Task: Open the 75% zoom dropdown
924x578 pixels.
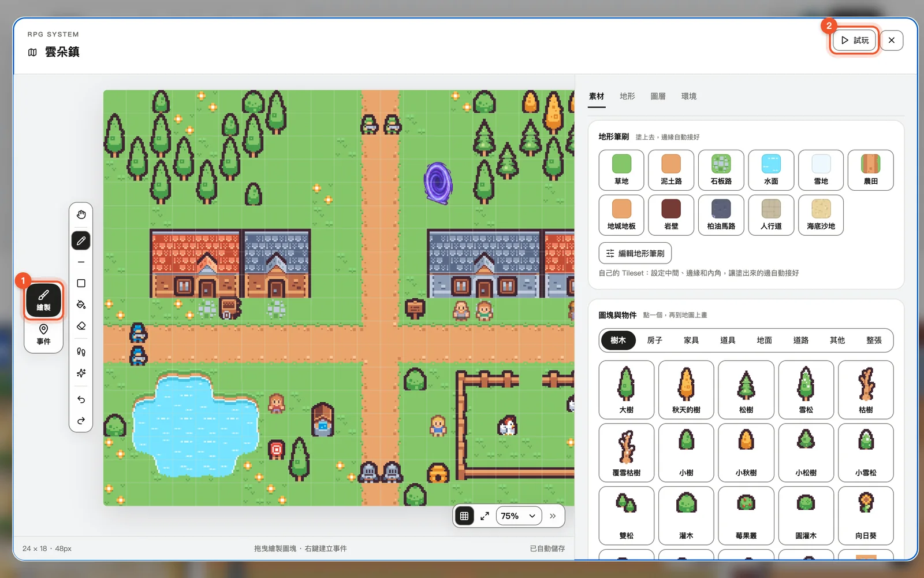Action: point(519,516)
